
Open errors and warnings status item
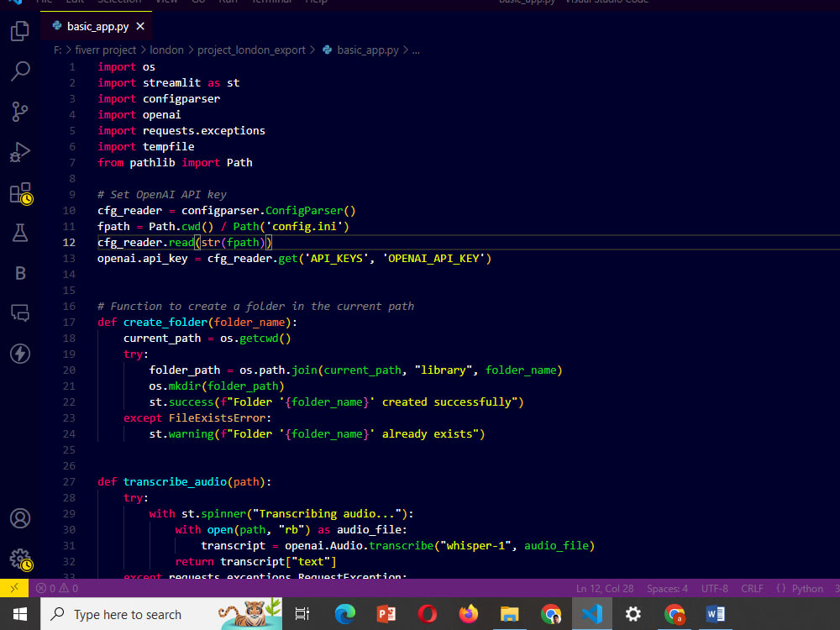[57, 588]
